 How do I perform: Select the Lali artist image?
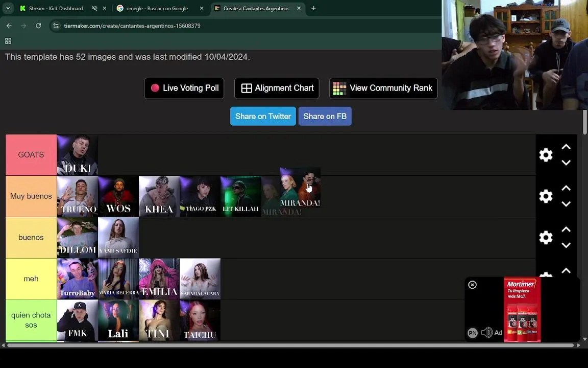(118, 320)
